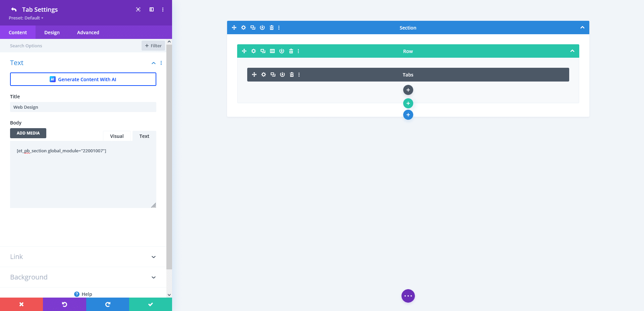Screen dimensions: 644x311
Task: Open the Section settings gear
Action: pyautogui.click(x=243, y=28)
